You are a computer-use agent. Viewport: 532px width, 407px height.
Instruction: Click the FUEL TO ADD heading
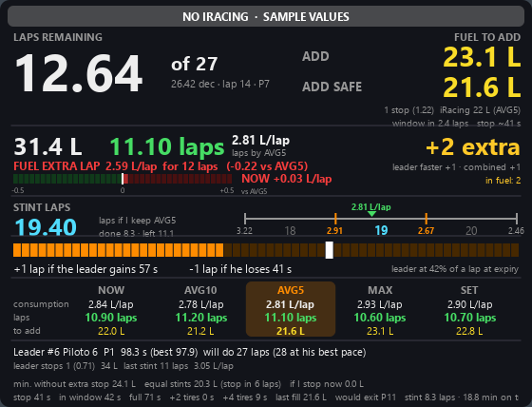[x=487, y=37]
